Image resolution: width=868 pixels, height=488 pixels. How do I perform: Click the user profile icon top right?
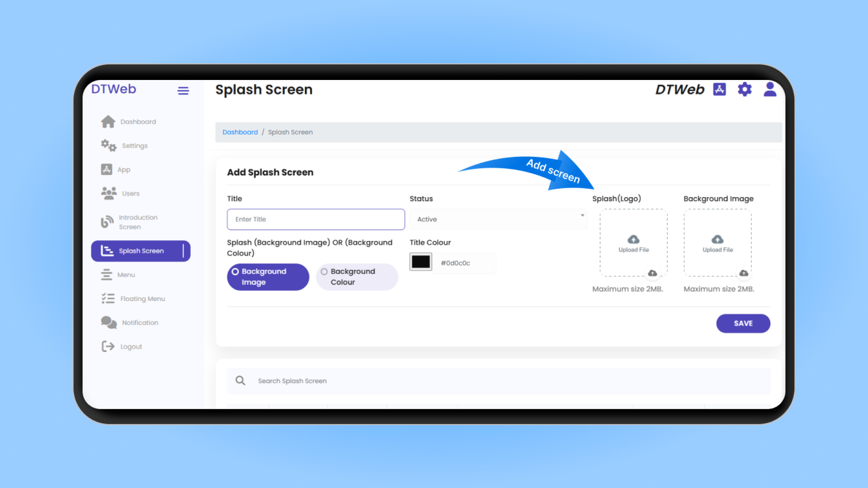tap(769, 89)
